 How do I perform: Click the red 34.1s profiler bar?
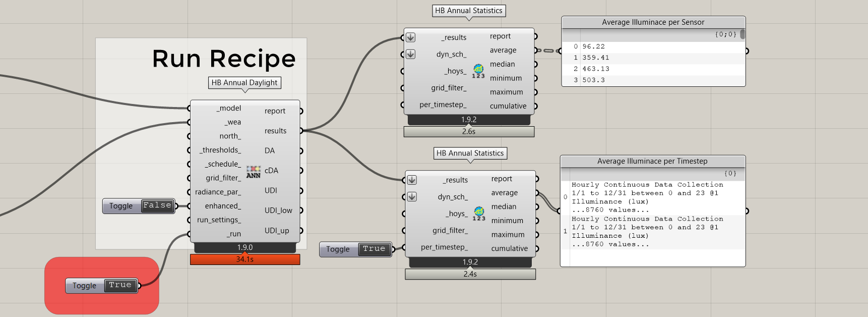tap(245, 259)
